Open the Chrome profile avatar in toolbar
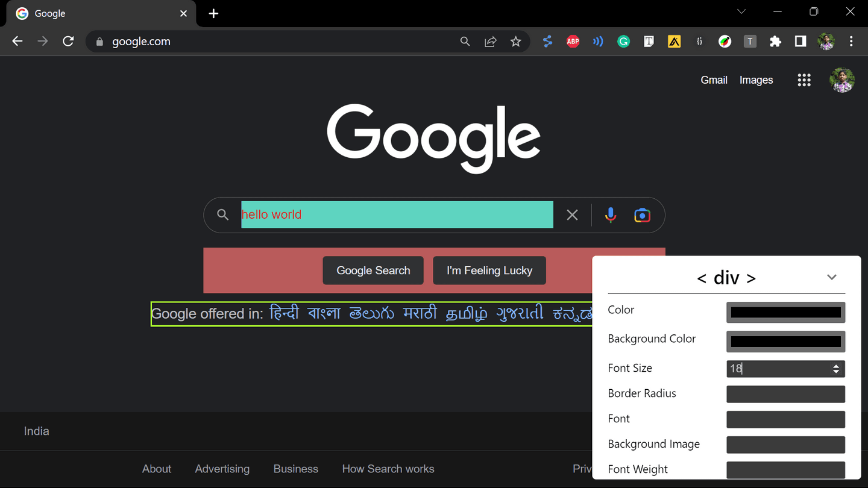The width and height of the screenshot is (868, 488). point(826,42)
